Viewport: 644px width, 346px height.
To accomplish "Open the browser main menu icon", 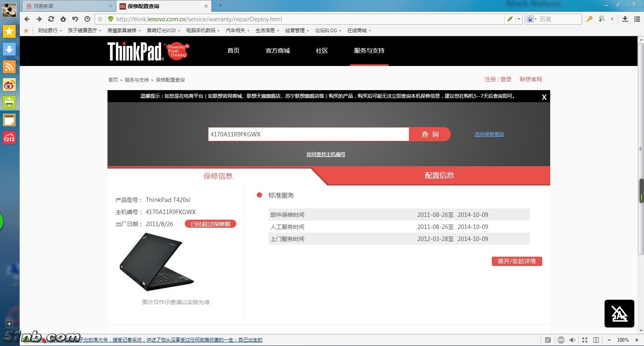I will click(637, 19).
